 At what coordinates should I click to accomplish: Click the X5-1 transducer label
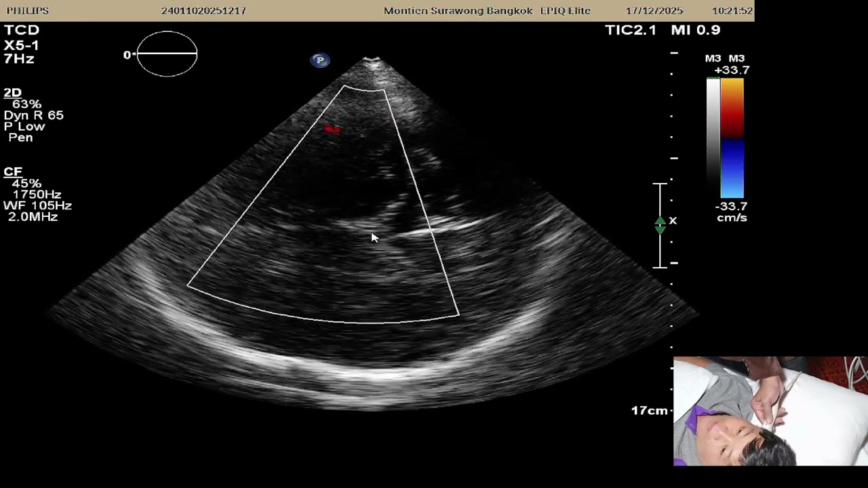point(22,45)
